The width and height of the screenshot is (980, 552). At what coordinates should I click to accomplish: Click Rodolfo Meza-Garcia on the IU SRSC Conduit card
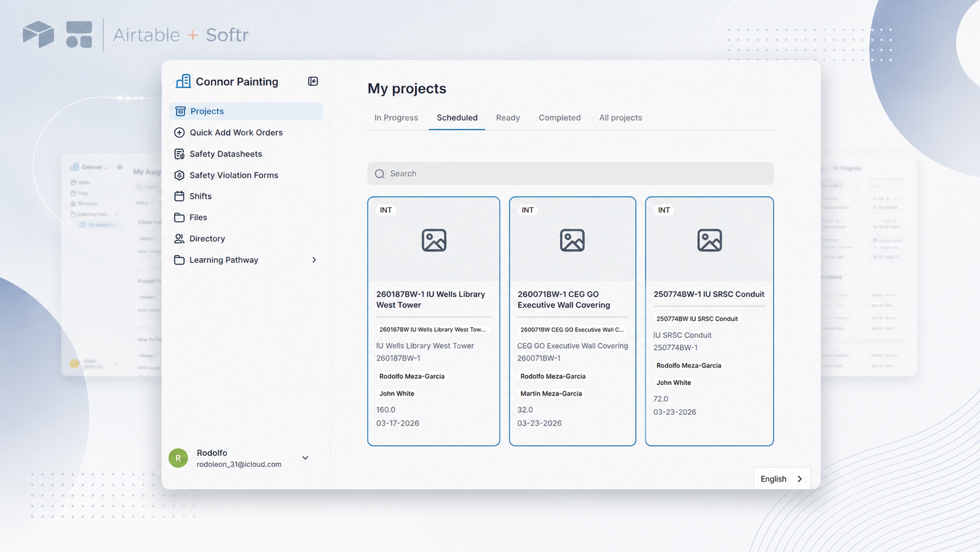tap(689, 365)
